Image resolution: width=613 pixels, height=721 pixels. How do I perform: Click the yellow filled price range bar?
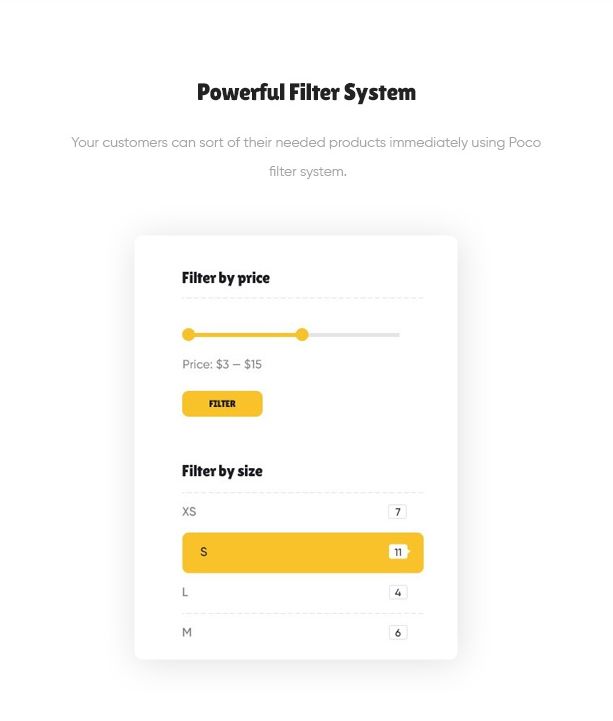click(x=245, y=335)
